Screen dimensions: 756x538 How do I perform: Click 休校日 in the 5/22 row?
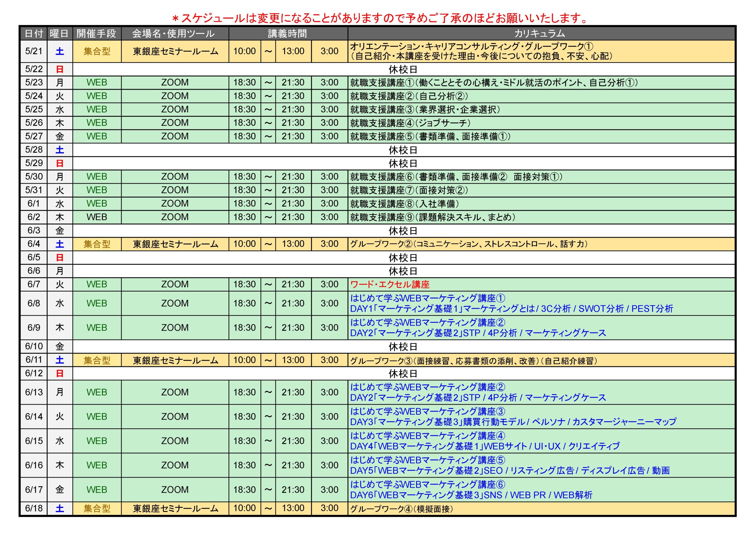403,69
